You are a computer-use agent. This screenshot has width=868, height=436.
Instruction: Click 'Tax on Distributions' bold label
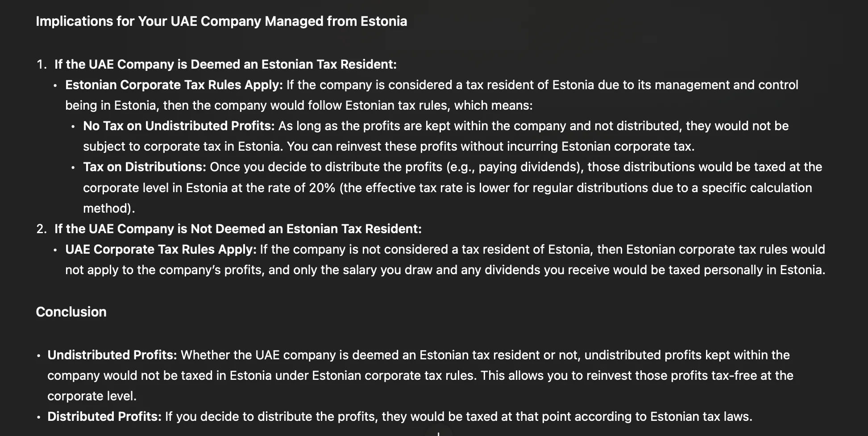[145, 167]
